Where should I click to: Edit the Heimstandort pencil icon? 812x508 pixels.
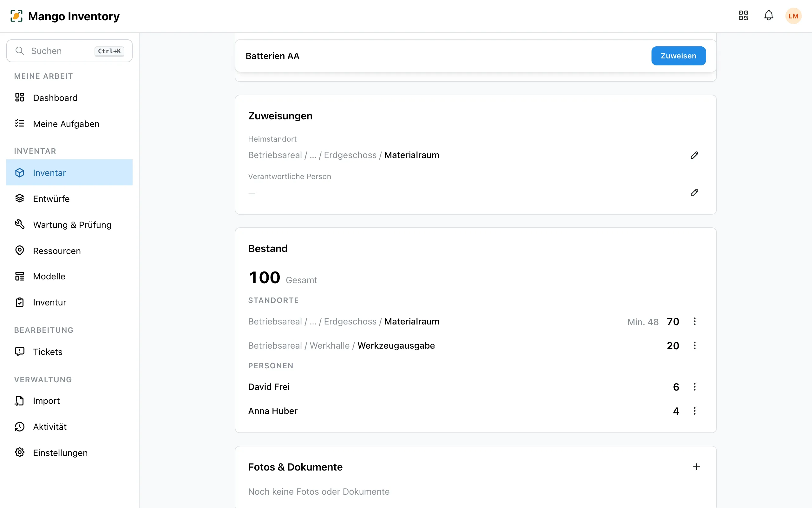694,155
